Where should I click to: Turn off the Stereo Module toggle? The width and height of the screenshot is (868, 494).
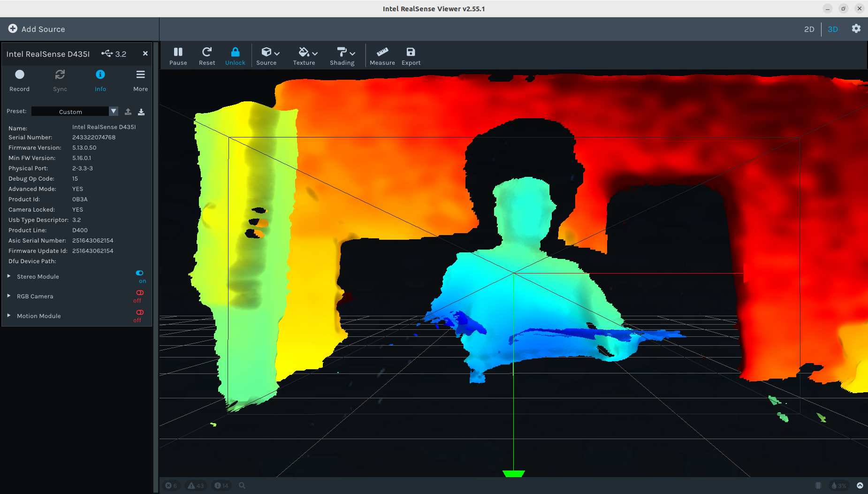(x=140, y=273)
